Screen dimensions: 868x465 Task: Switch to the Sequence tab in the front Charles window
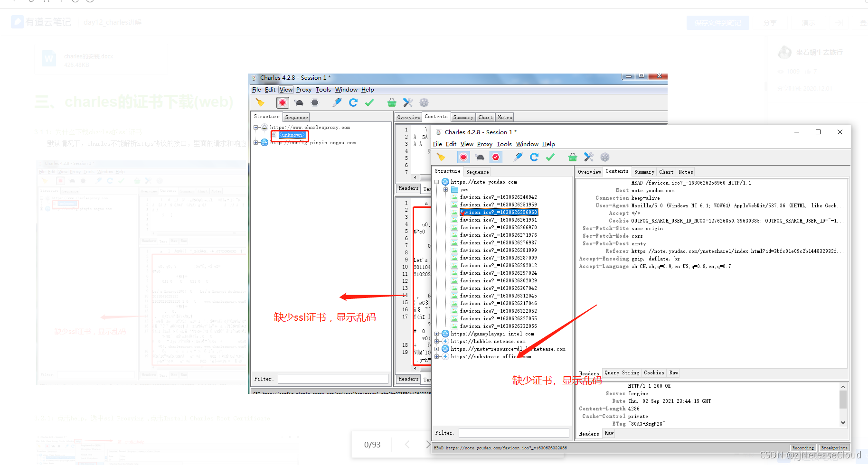(x=477, y=172)
